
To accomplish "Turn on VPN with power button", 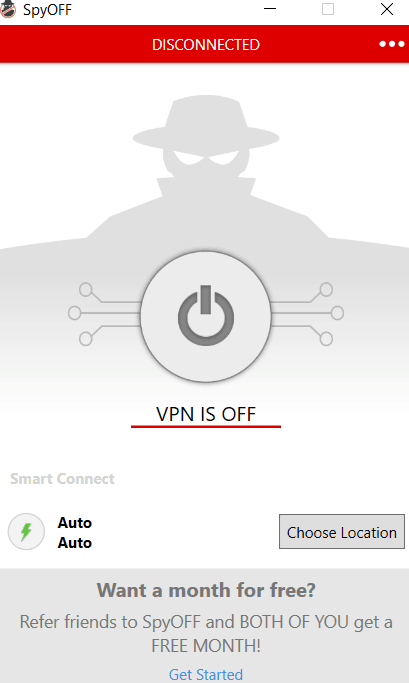I will pyautogui.click(x=206, y=317).
